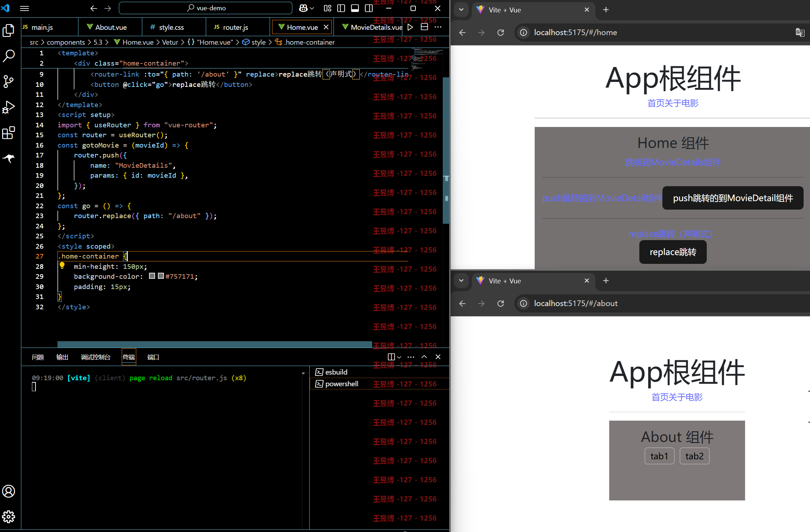This screenshot has height=532, width=810.
Task: Click the lightbulb code action on line 28
Action: coord(62,265)
